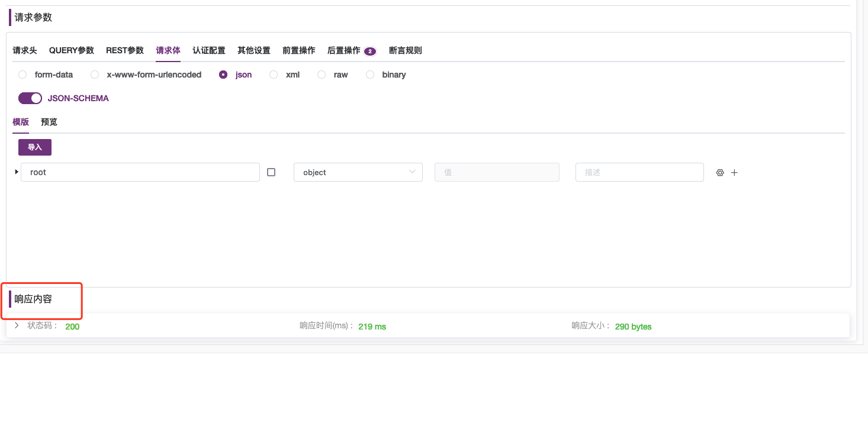Screen dimensions: 868x439
Task: Switch to the 请求头 tab
Action: point(24,50)
